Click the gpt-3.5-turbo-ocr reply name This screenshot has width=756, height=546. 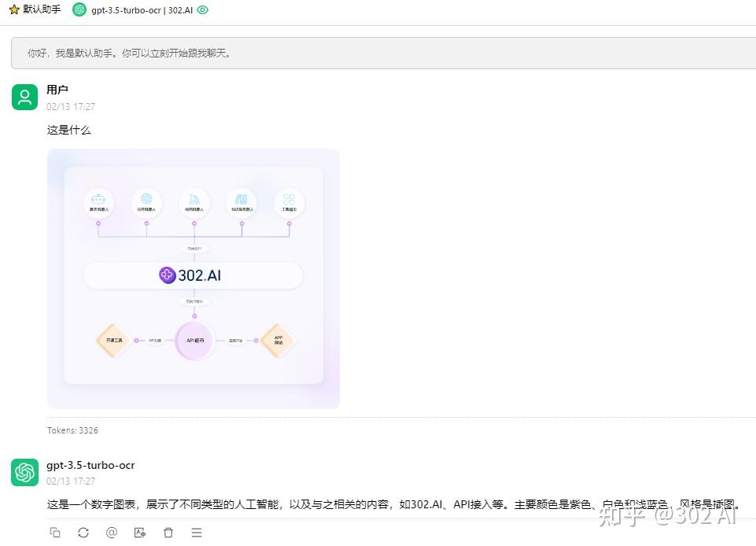pos(90,466)
